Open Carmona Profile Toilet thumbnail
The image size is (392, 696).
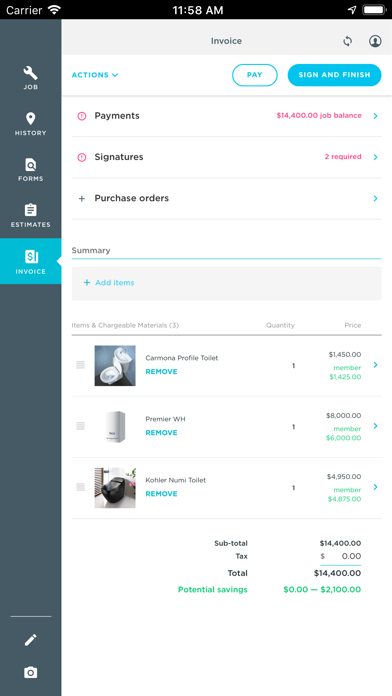115,366
